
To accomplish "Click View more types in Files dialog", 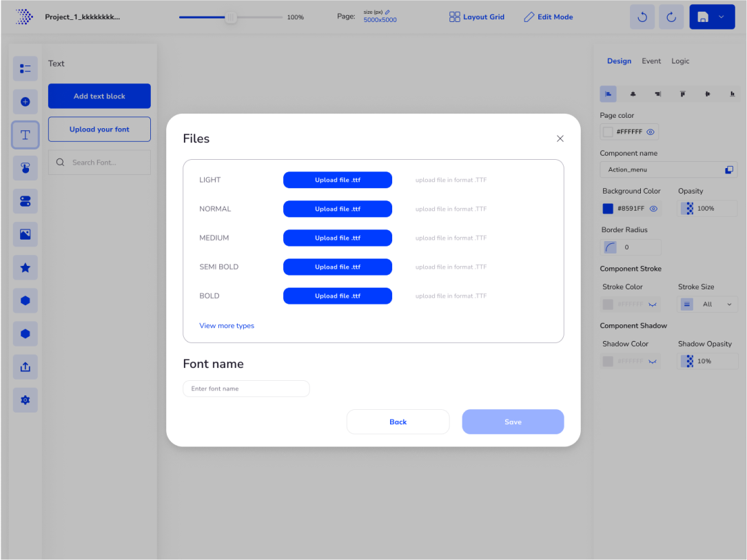I will [x=227, y=324].
